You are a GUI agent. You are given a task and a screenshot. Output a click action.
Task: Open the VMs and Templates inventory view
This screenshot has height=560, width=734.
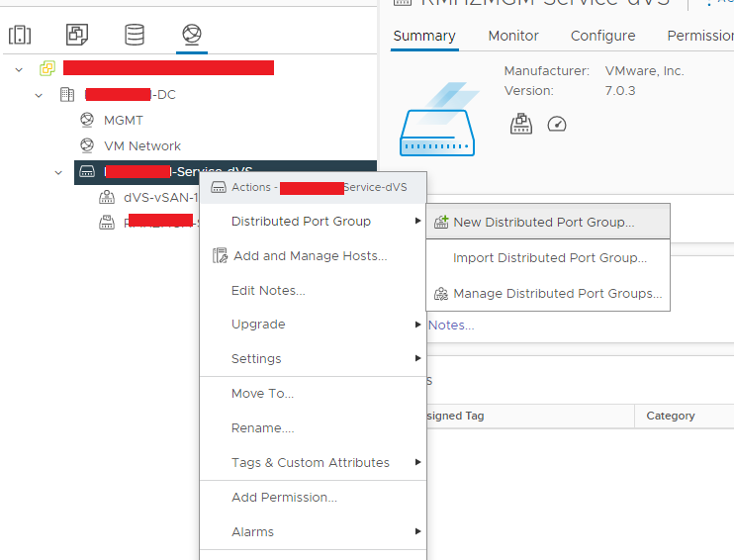pyautogui.click(x=77, y=35)
